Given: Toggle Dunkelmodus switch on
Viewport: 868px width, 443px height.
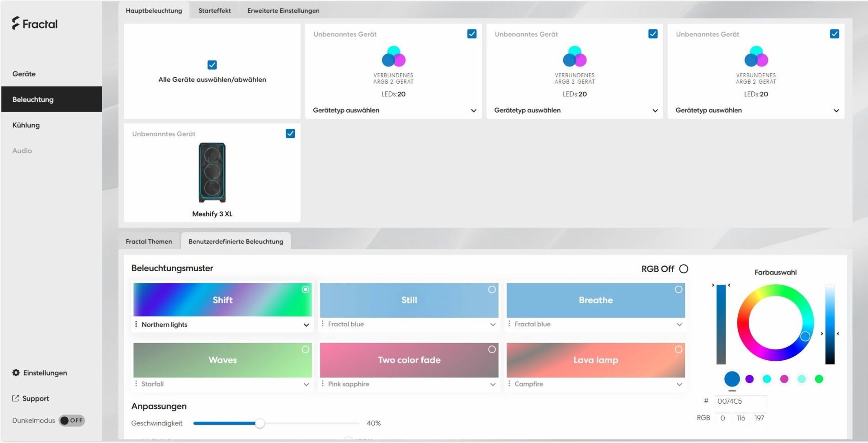Looking at the screenshot, I should pyautogui.click(x=72, y=420).
